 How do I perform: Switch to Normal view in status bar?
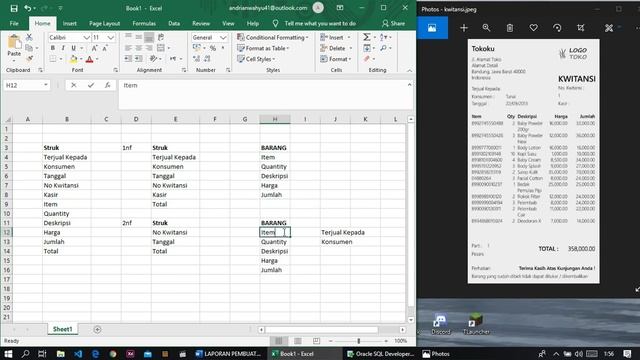coord(279,341)
